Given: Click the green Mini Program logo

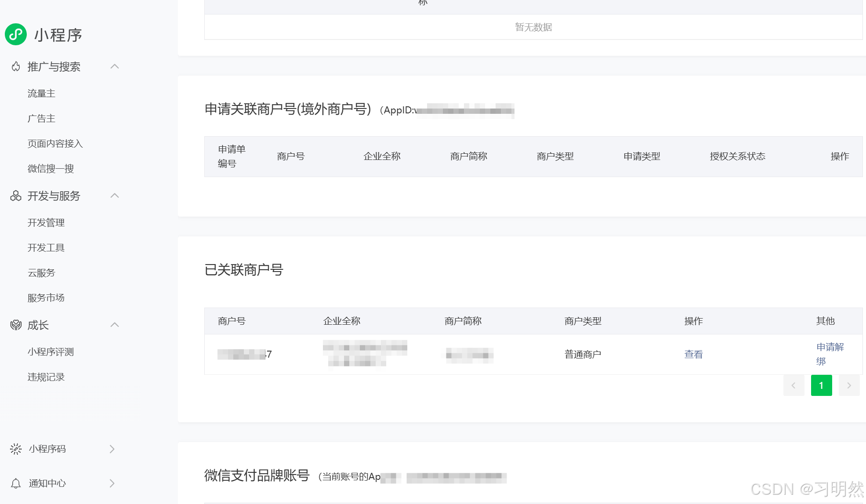Looking at the screenshot, I should (16, 34).
